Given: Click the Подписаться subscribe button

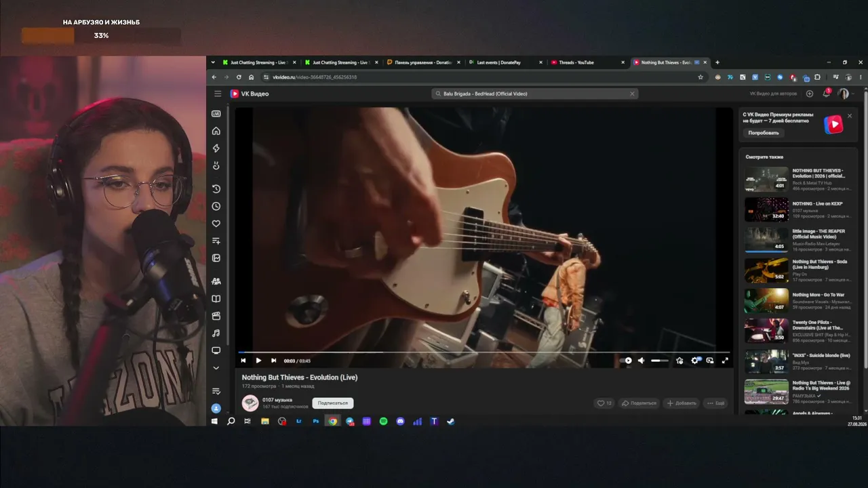Looking at the screenshot, I should [x=333, y=403].
